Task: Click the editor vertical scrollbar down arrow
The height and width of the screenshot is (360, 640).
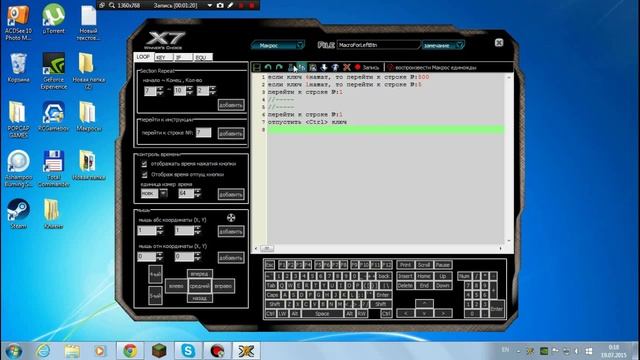Action: [x=508, y=241]
